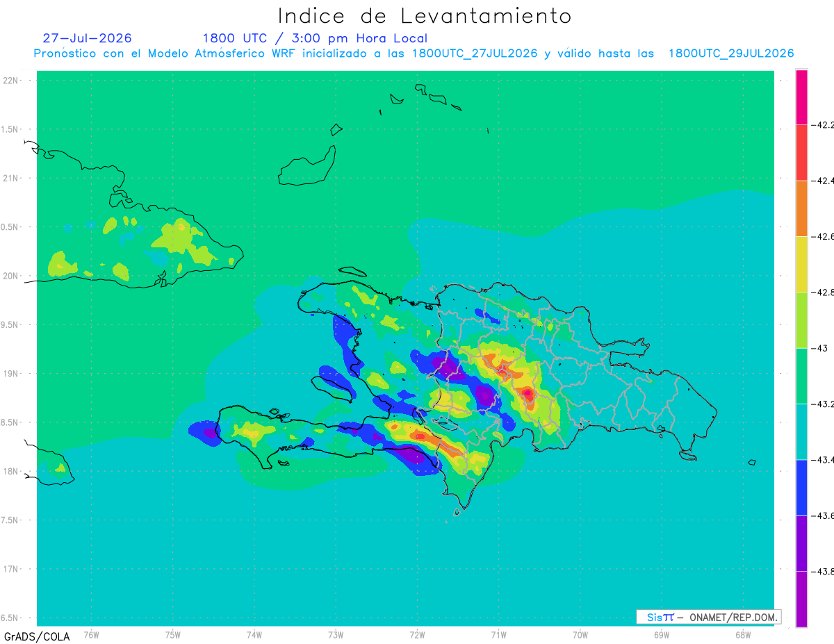This screenshot has width=834, height=644.
Task: Click longitude label "75W"
Action: click(x=173, y=634)
